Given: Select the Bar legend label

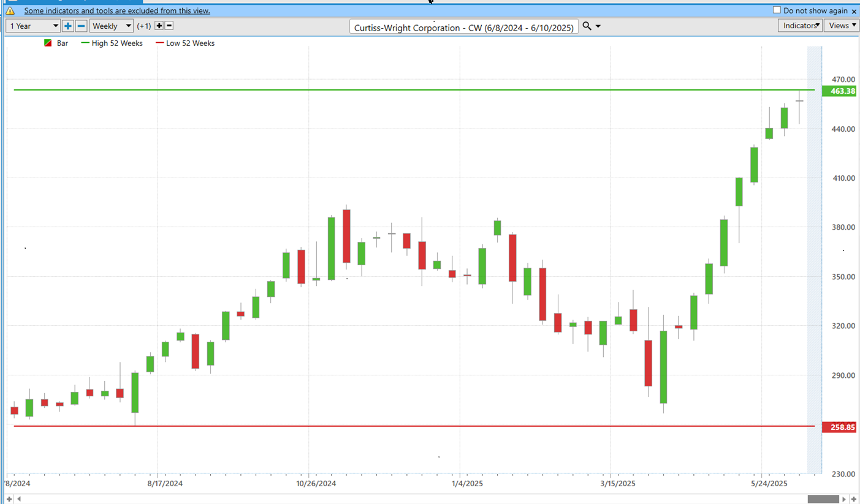Looking at the screenshot, I should click(x=63, y=43).
